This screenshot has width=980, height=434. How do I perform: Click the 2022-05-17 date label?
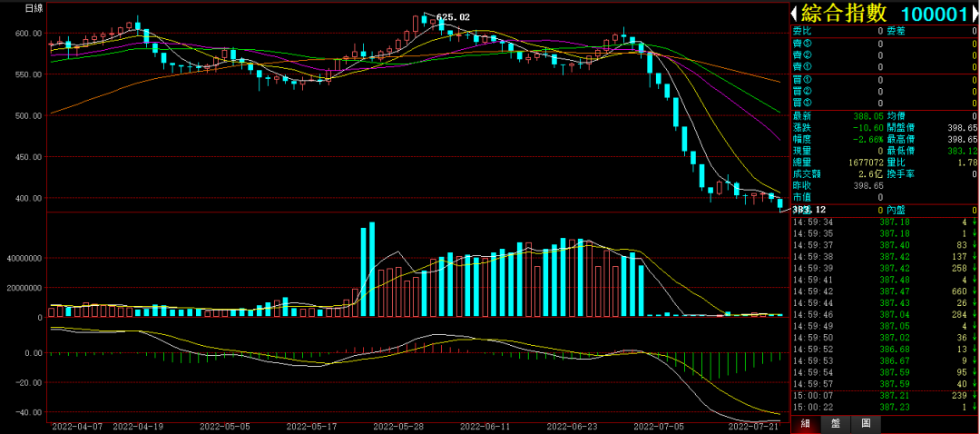310,427
